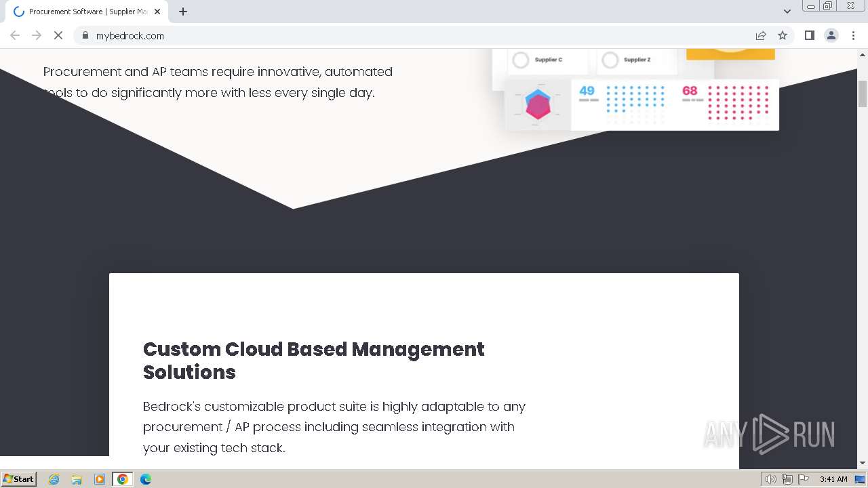Click the scrollbar up arrow
Image resolution: width=868 pixels, height=488 pixels.
pos(863,54)
